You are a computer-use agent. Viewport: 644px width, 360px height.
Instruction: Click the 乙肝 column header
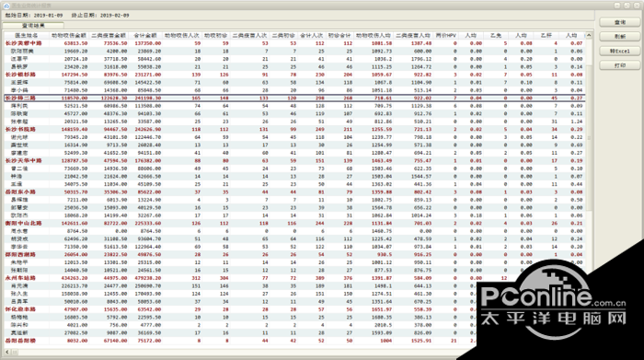(546, 35)
